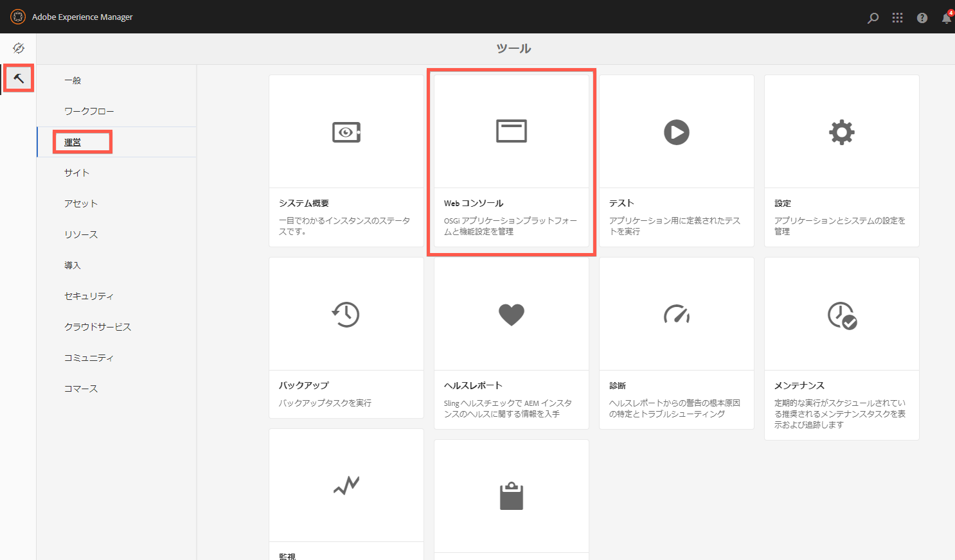Switch to the ワークフロー section
The height and width of the screenshot is (560, 955).
point(87,110)
